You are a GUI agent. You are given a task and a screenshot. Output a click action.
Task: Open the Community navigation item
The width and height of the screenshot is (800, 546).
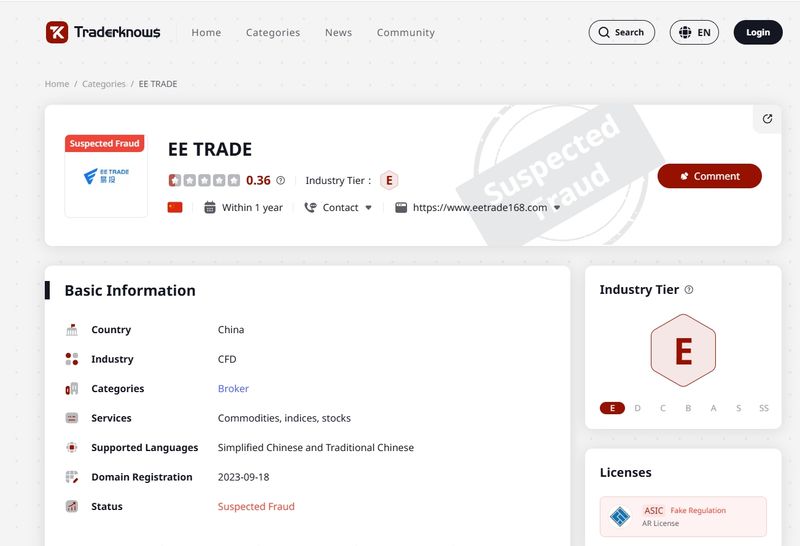pyautogui.click(x=406, y=33)
